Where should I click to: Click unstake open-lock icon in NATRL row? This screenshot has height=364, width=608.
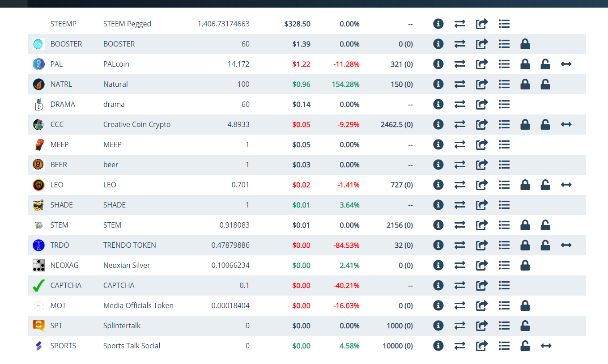[x=545, y=84]
